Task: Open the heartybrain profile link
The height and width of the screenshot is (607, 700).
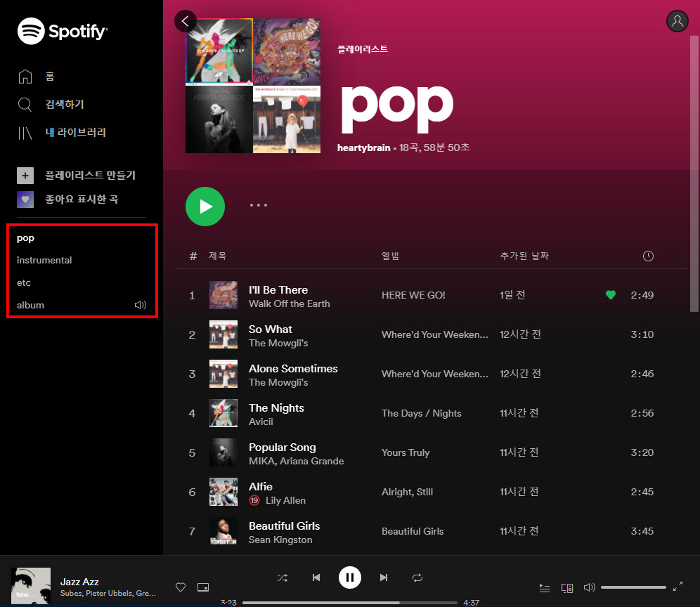Action: pos(363,148)
